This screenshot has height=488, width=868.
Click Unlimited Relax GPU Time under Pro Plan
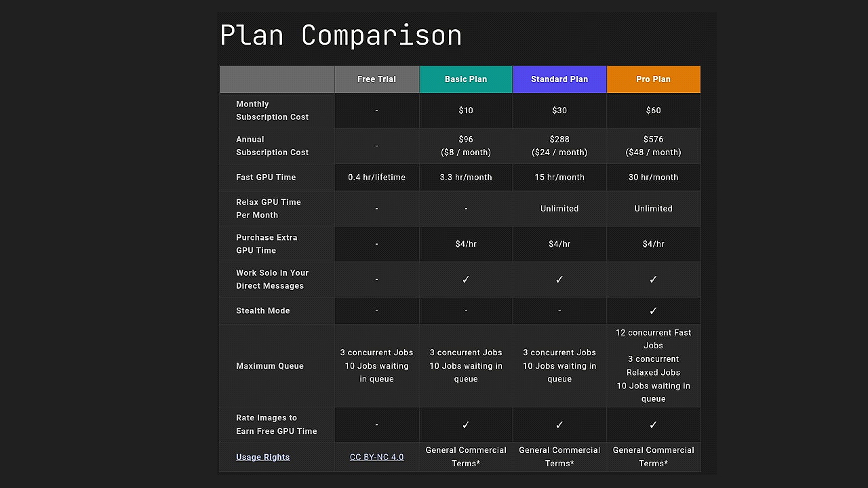click(653, 208)
